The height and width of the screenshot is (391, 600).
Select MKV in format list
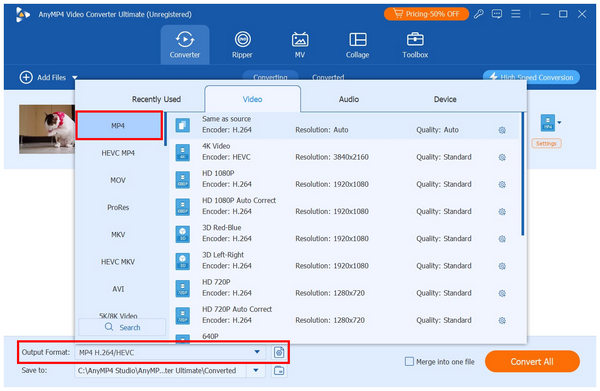[118, 235]
